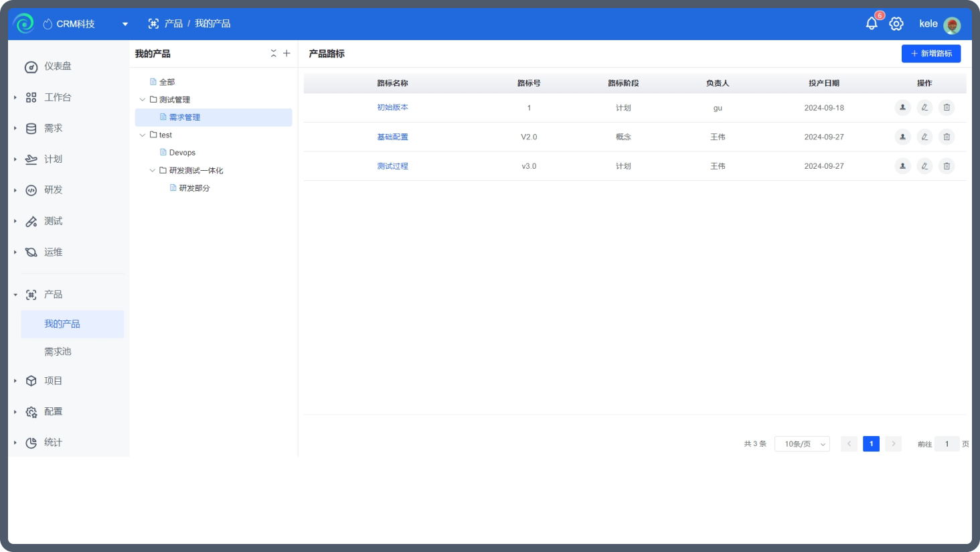980x552 pixels.
Task: Open settings gear icon in header
Action: pos(896,23)
